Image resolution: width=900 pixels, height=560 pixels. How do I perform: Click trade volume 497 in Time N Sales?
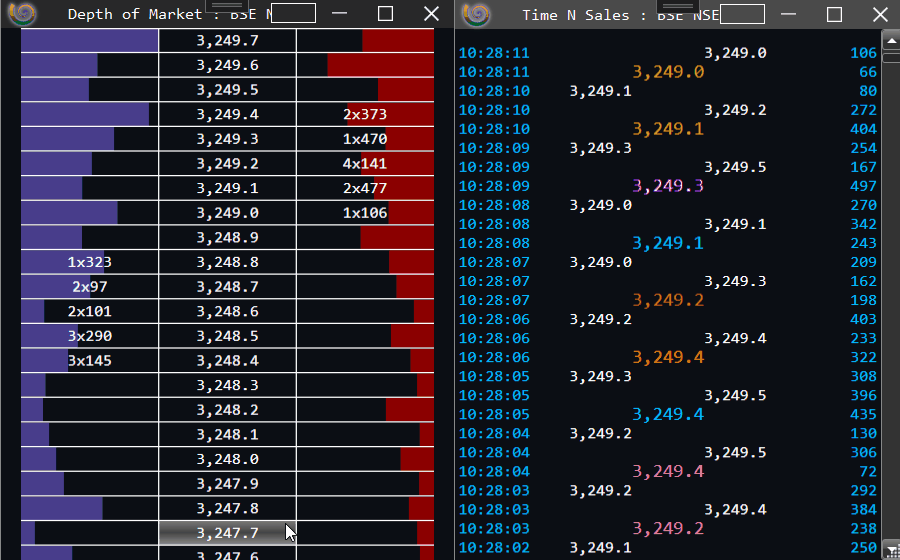863,186
